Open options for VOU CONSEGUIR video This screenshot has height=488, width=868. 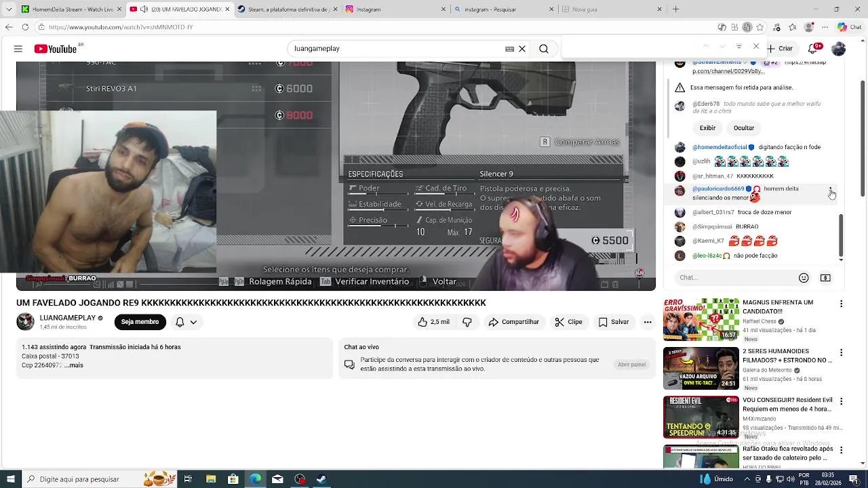(x=842, y=401)
